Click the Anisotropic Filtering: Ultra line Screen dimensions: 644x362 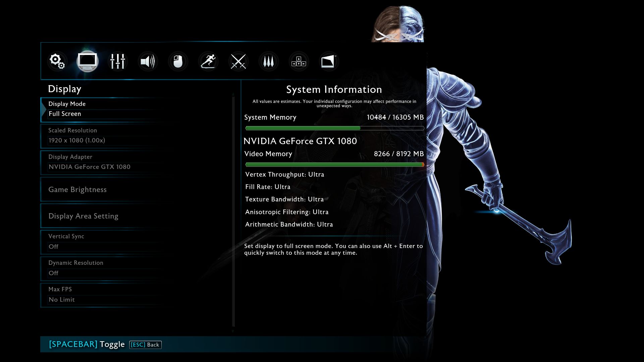click(x=287, y=212)
